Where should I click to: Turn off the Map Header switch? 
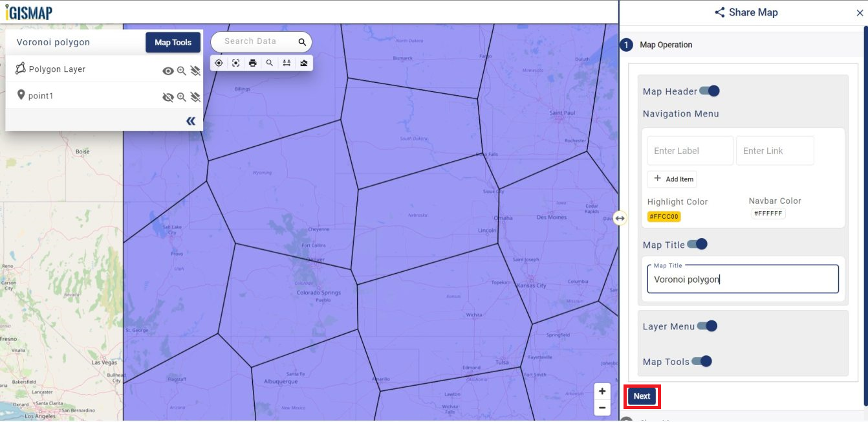(710, 91)
